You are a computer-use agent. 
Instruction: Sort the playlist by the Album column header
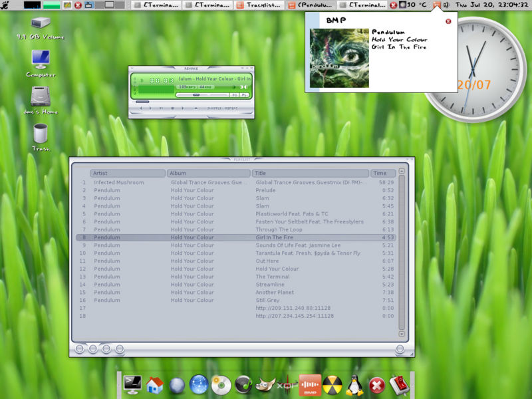208,173
